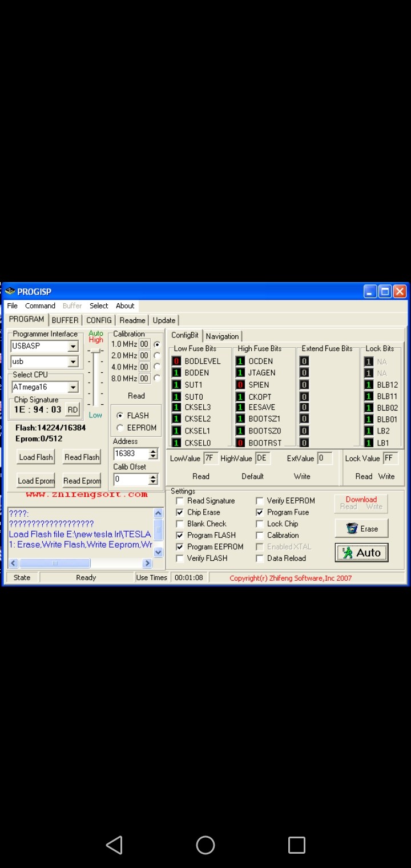Click the Load Eprom button
Screen dimensions: 411x868
tap(35, 481)
